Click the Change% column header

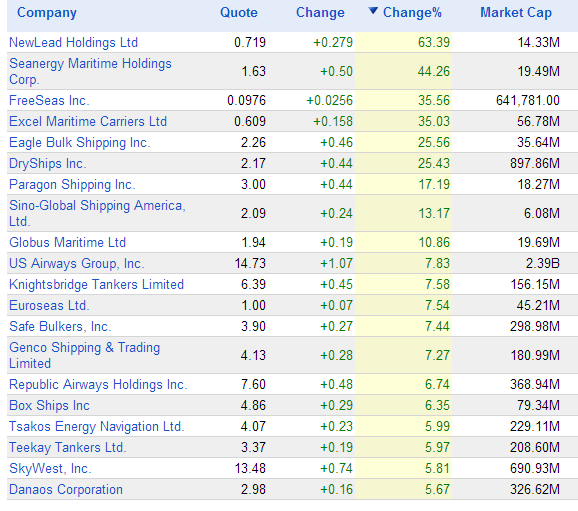(x=412, y=13)
